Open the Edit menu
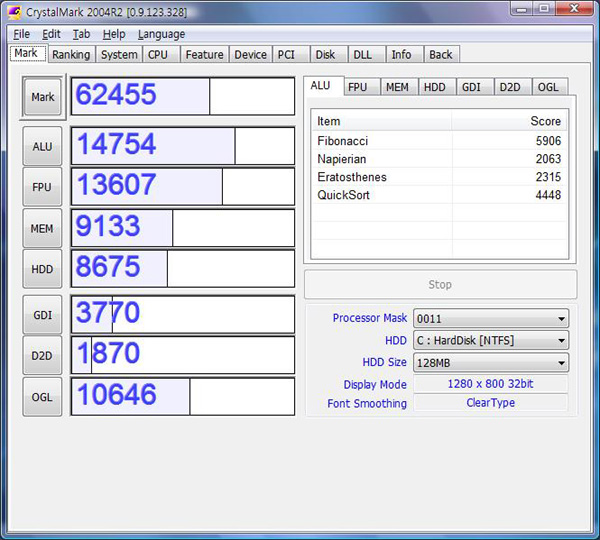 [51, 34]
